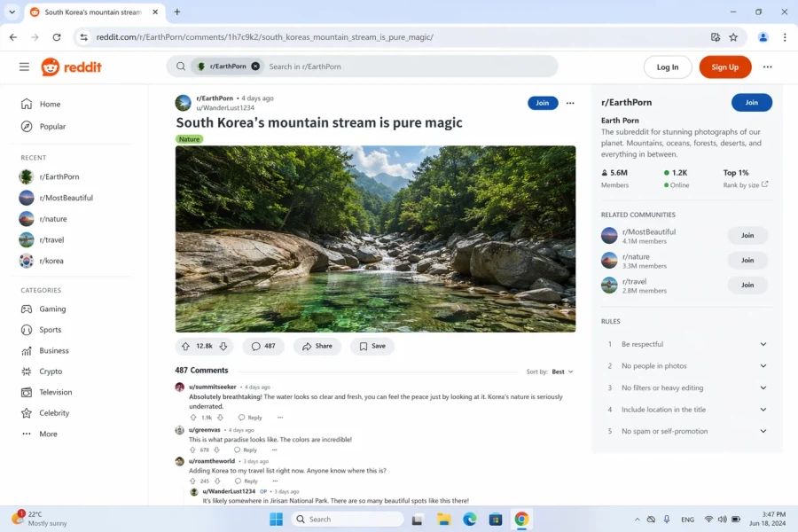Open the Sort by Best dropdown

(562, 372)
